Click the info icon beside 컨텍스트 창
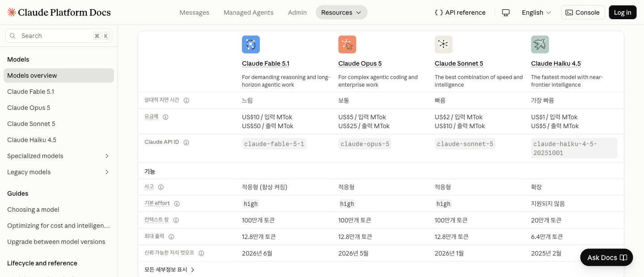 point(176,220)
